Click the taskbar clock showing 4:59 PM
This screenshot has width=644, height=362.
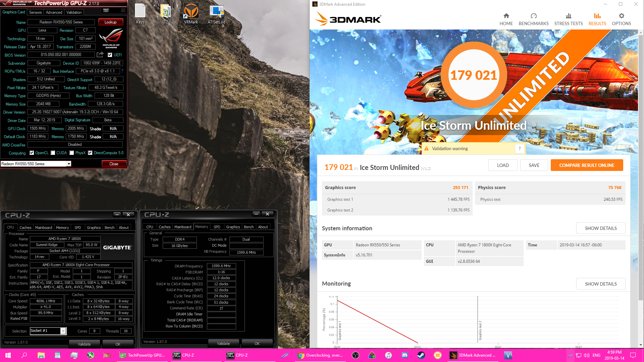[x=614, y=355]
